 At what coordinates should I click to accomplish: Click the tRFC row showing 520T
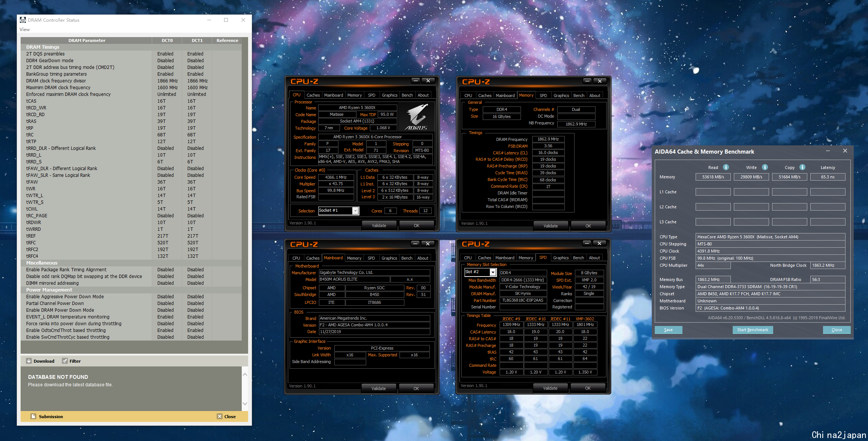tap(131, 243)
